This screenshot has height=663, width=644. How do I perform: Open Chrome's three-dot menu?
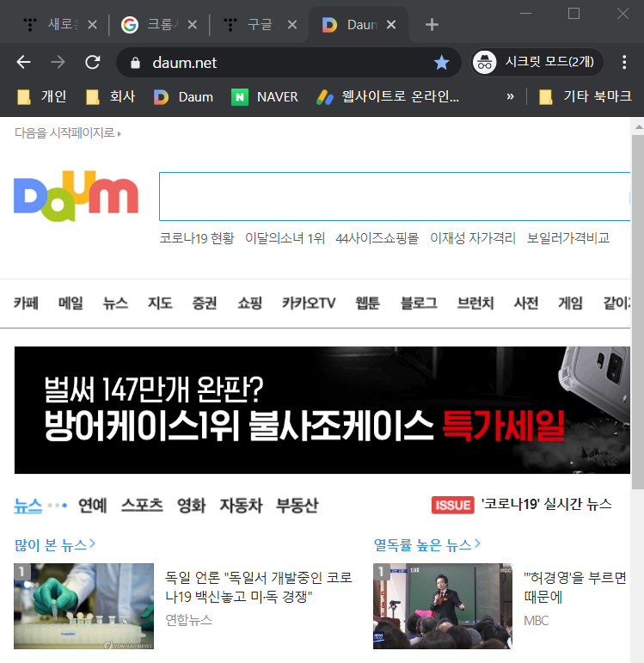624,62
